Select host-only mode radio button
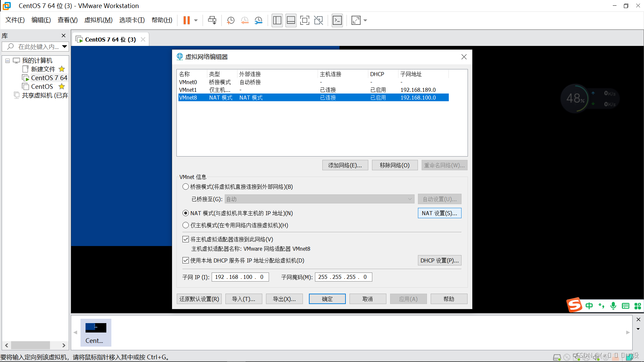The height and width of the screenshot is (362, 644). click(x=185, y=225)
